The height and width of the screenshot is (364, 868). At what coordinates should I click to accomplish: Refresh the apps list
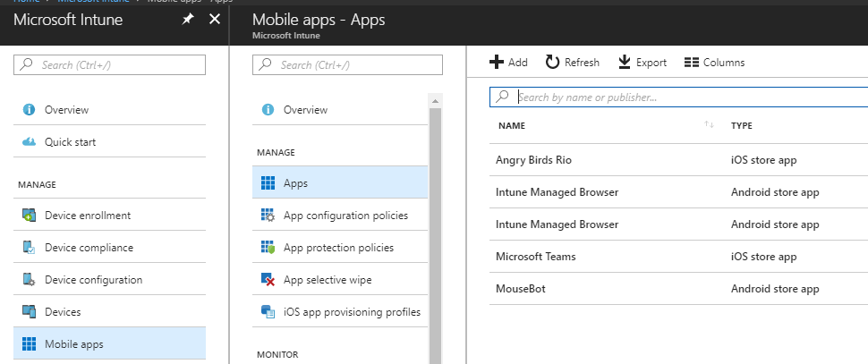point(573,62)
